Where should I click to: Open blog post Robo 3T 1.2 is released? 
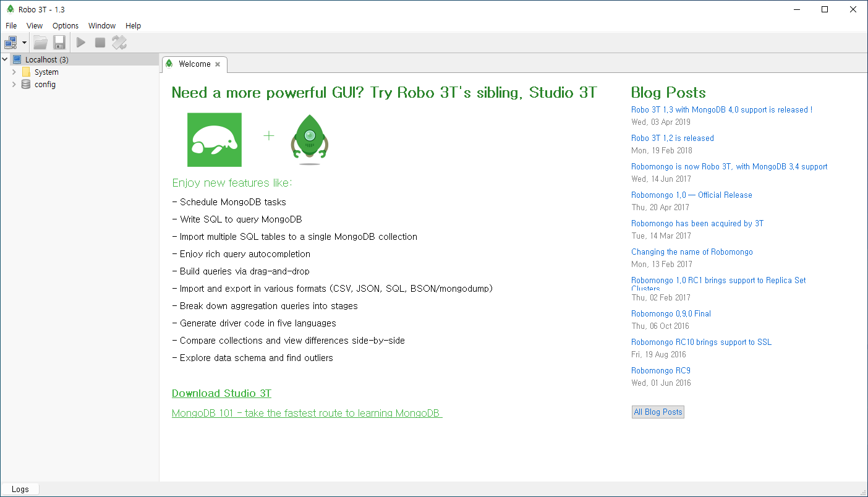point(673,138)
